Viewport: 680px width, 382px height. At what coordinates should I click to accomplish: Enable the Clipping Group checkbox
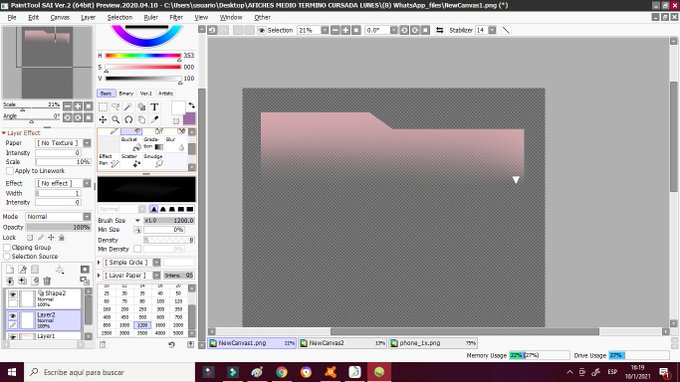(7, 248)
